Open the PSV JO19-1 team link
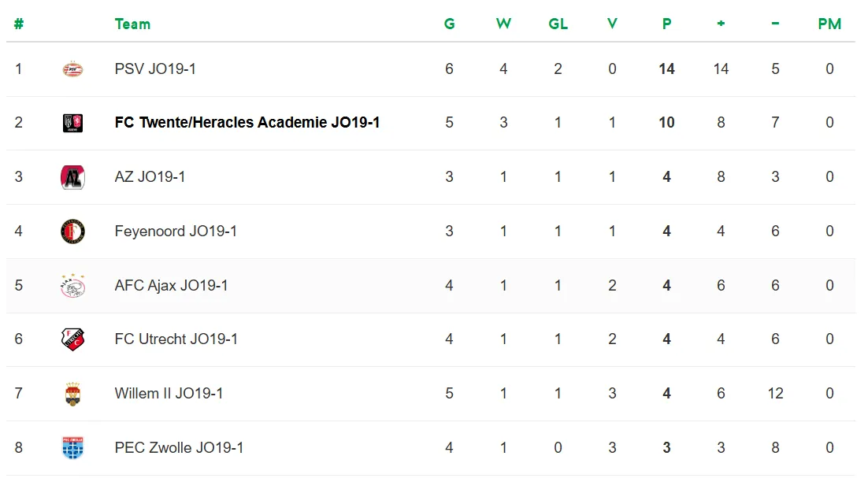This screenshot has width=868, height=478. pyautogui.click(x=155, y=69)
